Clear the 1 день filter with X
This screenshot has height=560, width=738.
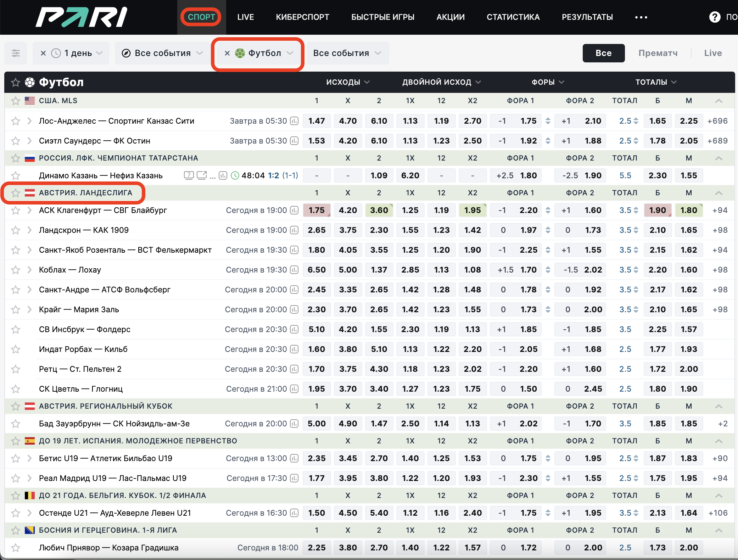[x=43, y=53]
